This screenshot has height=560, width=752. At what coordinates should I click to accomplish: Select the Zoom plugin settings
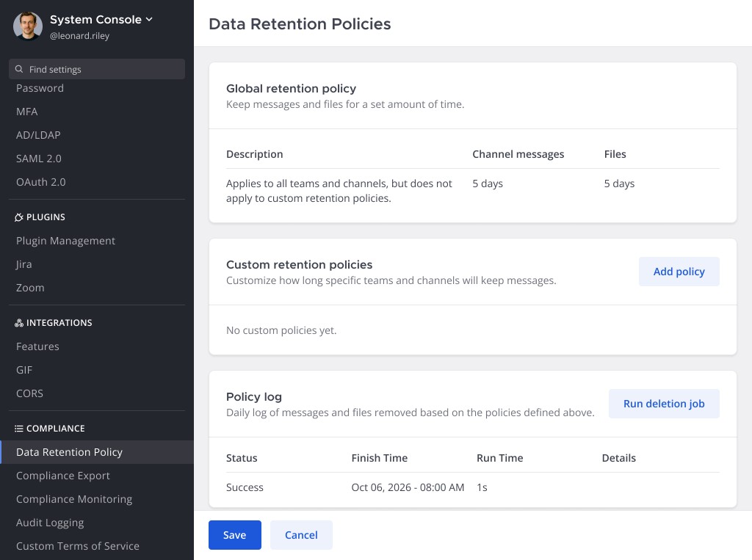[30, 288]
